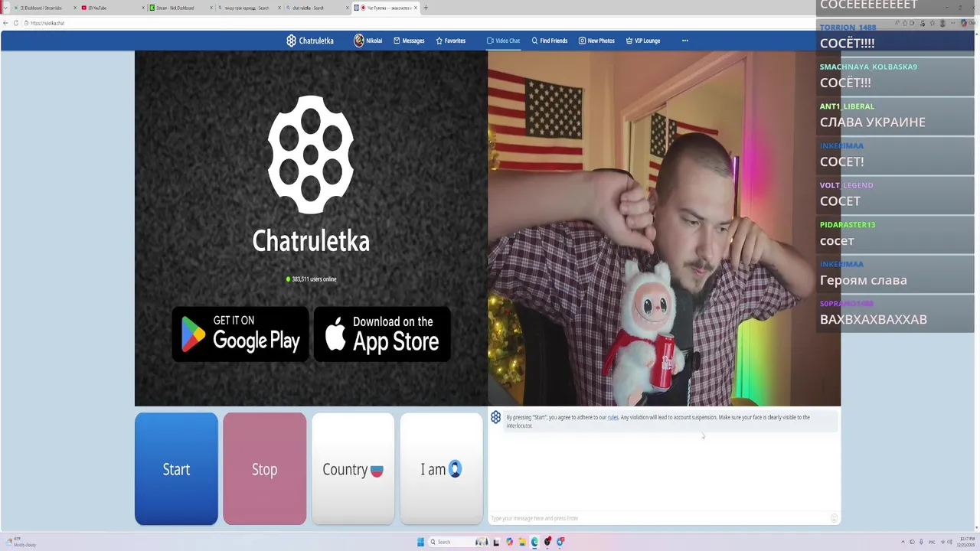Switch to the "chat ruletka - Search" tab
The image size is (980, 551).
tap(316, 8)
